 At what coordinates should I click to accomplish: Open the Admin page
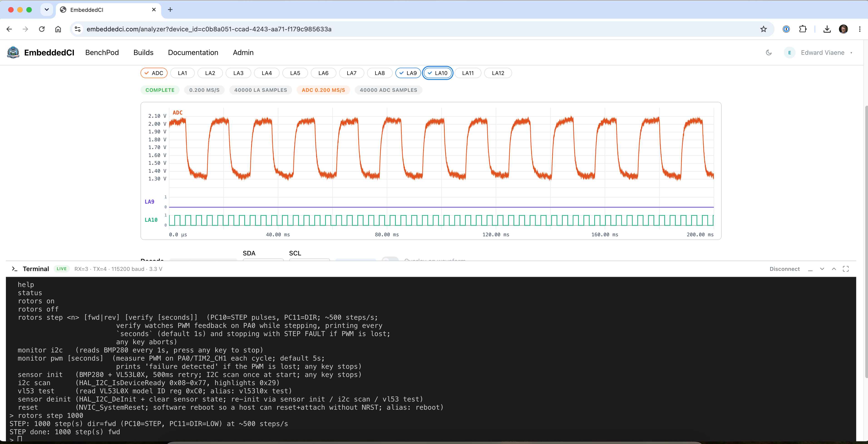pyautogui.click(x=243, y=53)
